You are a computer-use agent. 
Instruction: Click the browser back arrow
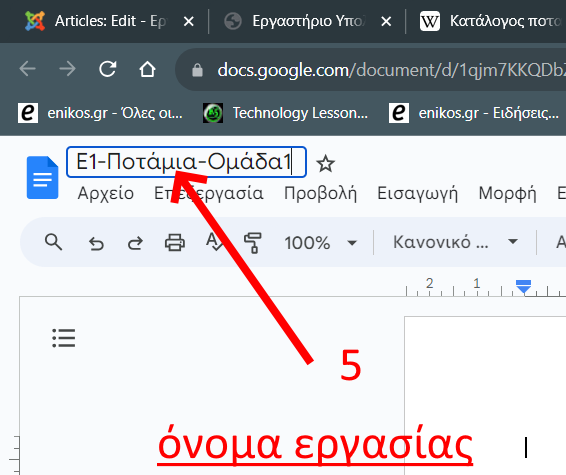pyautogui.click(x=28, y=69)
